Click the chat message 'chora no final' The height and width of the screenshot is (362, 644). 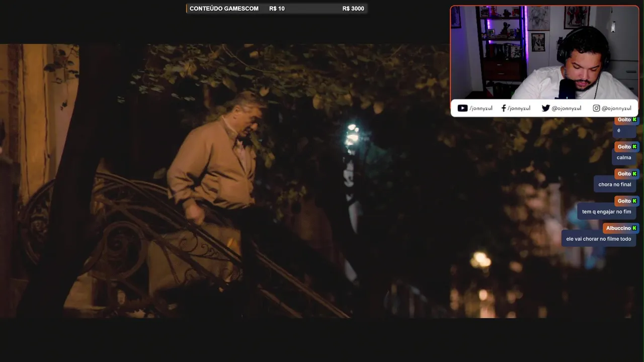point(615,185)
